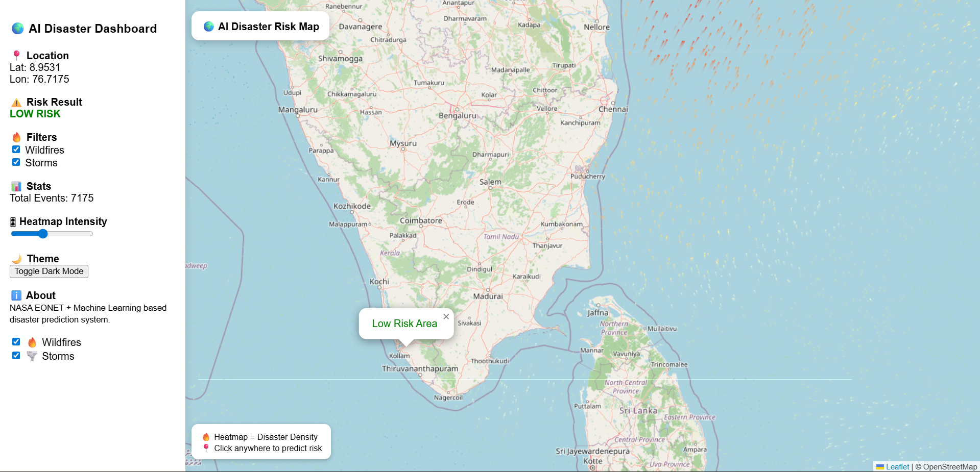Click the fire icon beside Filters heading
Screen dimensions: 980x472
16,137
